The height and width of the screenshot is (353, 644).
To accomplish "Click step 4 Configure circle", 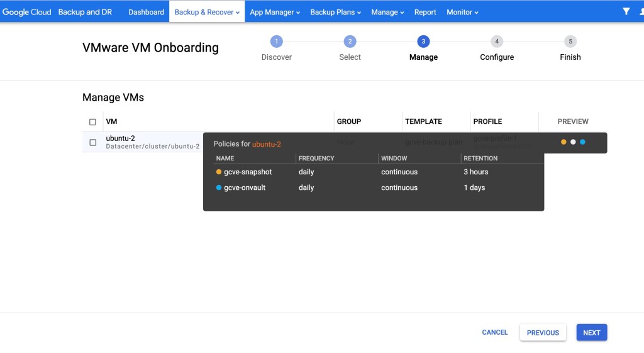I will point(497,42).
